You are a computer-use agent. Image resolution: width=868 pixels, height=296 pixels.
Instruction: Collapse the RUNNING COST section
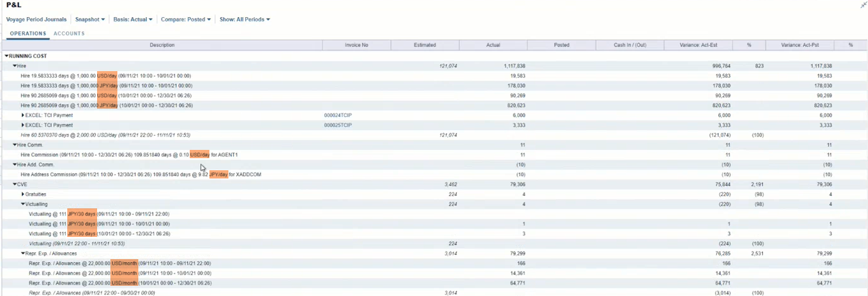pos(7,56)
